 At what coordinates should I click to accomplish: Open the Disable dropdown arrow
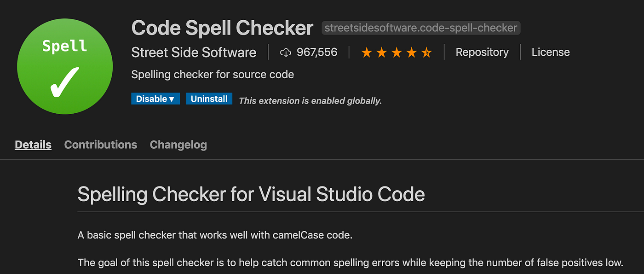pos(172,99)
